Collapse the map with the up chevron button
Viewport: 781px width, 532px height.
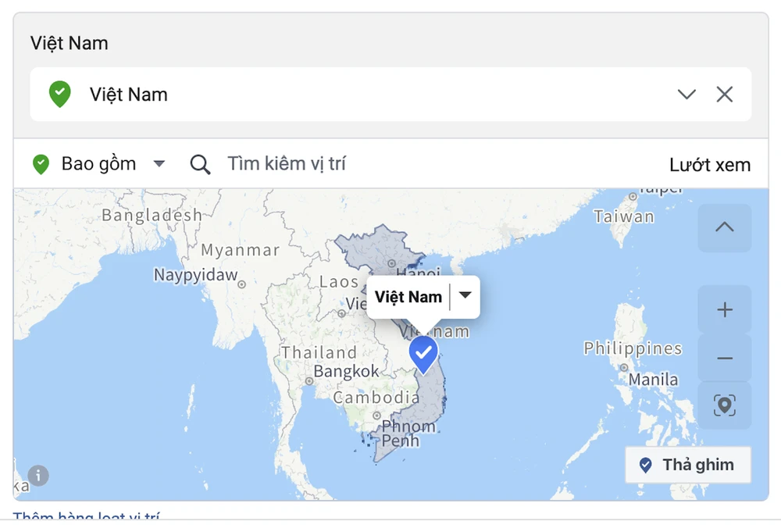[724, 227]
